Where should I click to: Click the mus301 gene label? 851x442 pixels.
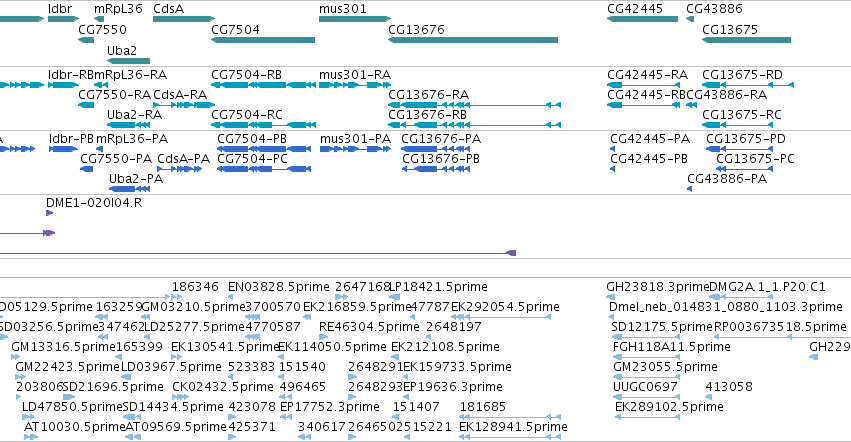[x=342, y=9]
